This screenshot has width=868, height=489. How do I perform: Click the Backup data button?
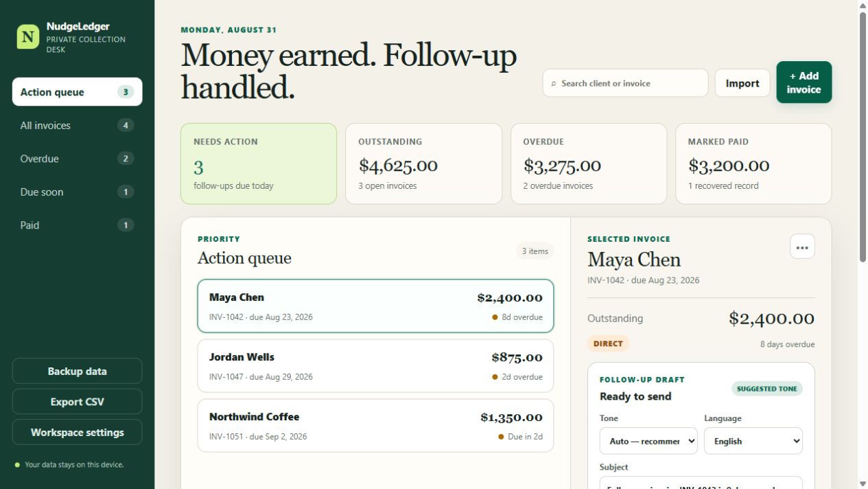(77, 371)
